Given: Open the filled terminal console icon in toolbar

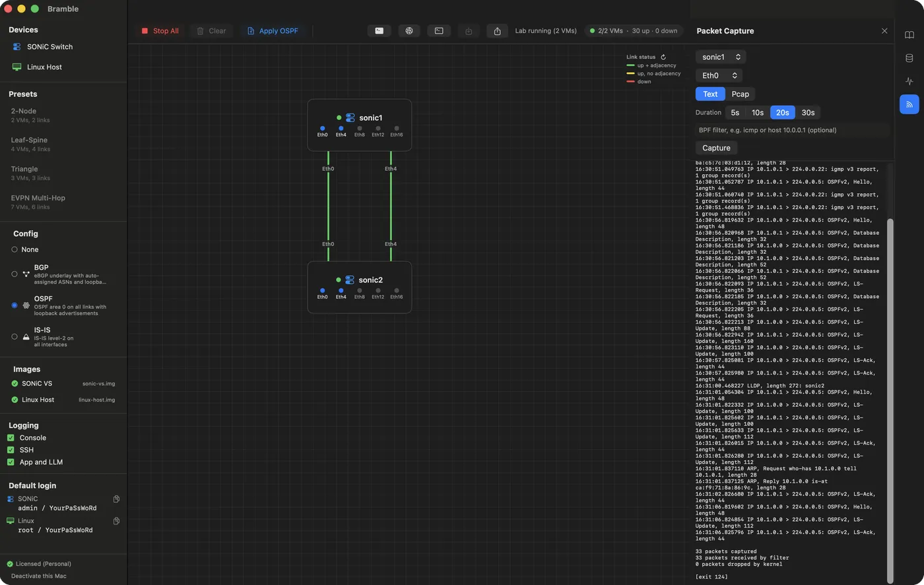Looking at the screenshot, I should pyautogui.click(x=379, y=31).
